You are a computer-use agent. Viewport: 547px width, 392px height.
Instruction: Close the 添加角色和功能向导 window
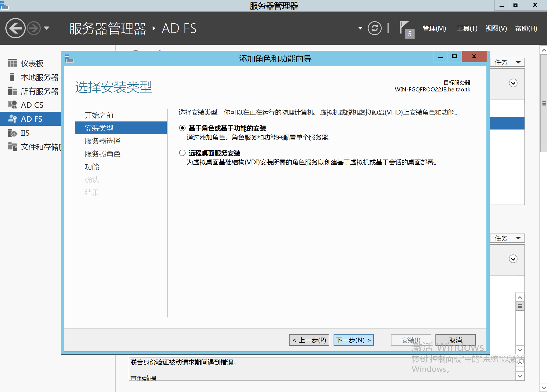[474, 56]
